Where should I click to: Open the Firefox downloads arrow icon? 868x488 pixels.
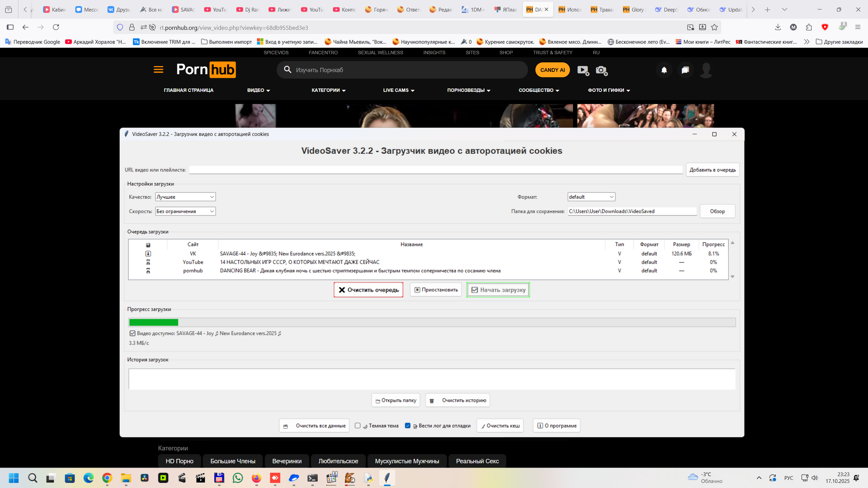point(778,27)
